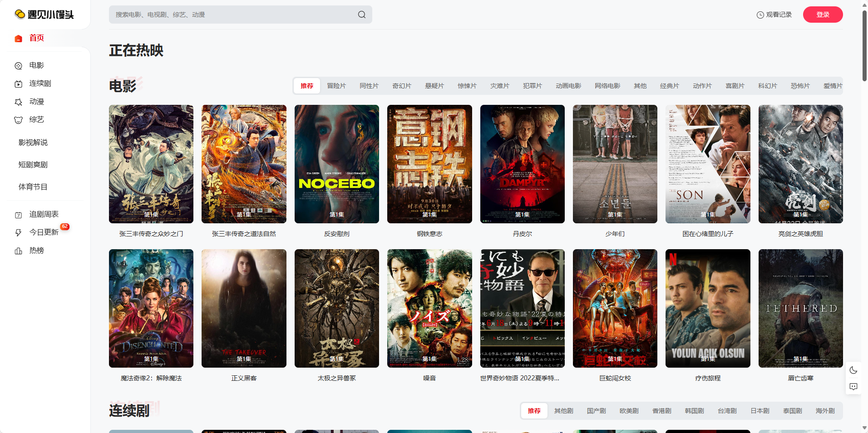Select the 日本剧 tab

760,411
